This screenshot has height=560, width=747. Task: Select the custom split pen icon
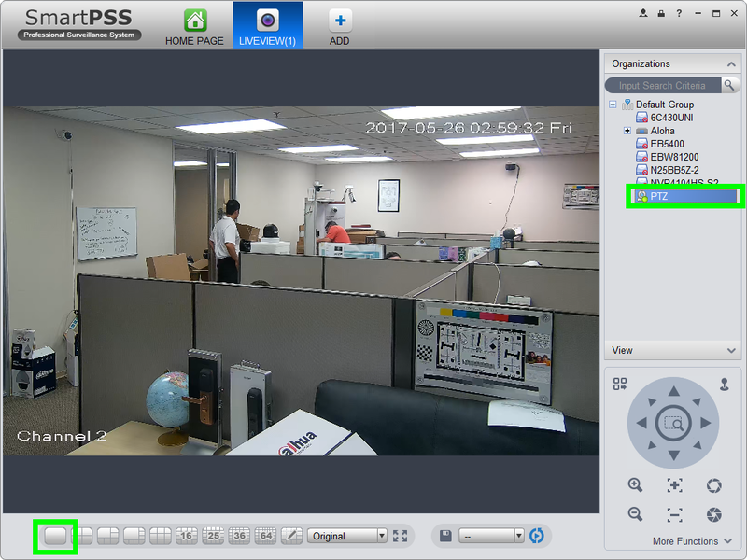(292, 536)
